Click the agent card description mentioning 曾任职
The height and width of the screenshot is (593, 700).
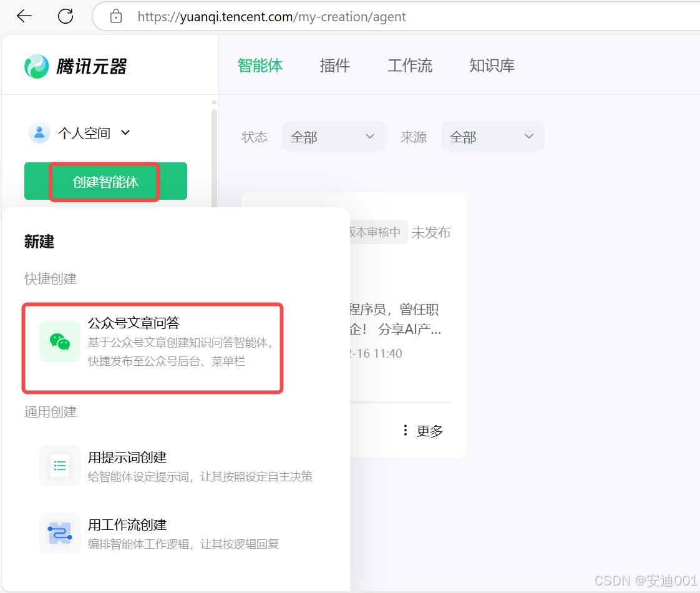click(396, 319)
